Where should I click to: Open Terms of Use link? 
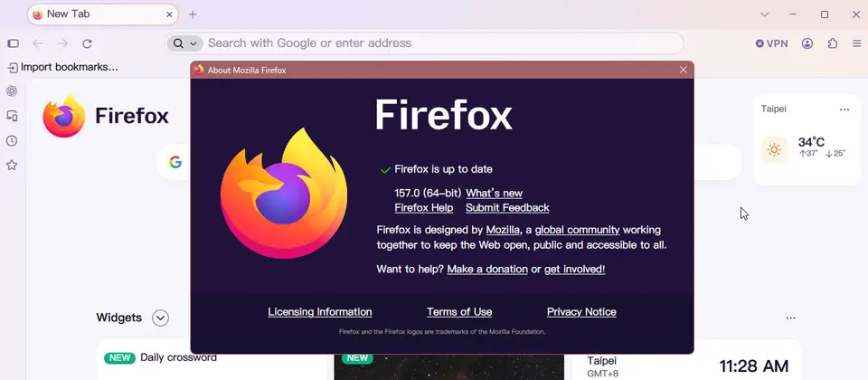pyautogui.click(x=459, y=312)
